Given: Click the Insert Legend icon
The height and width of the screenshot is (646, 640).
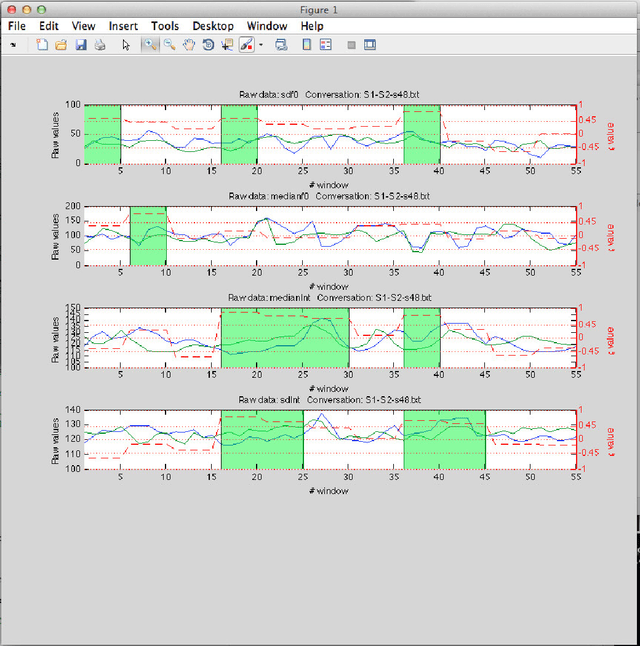Looking at the screenshot, I should 326,45.
